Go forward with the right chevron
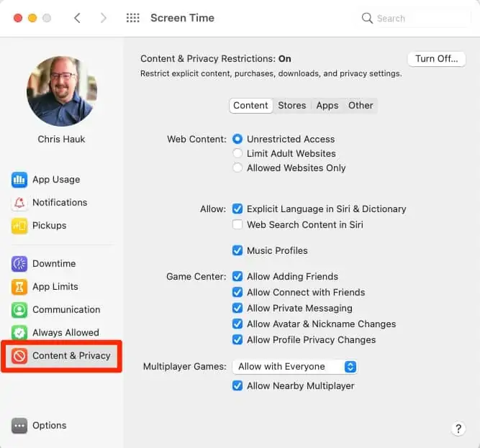 point(104,18)
